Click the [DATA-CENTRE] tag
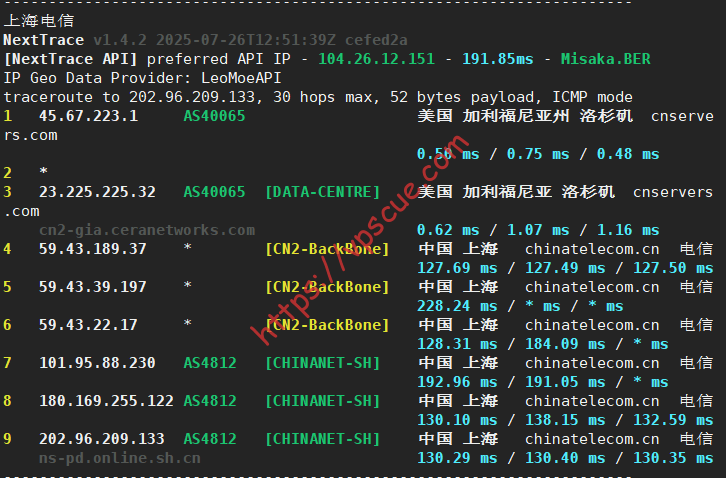 point(322,192)
